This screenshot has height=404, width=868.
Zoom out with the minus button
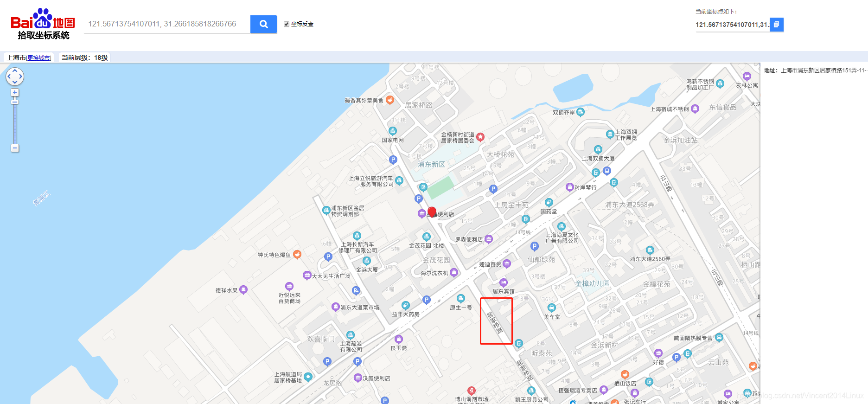tap(15, 148)
